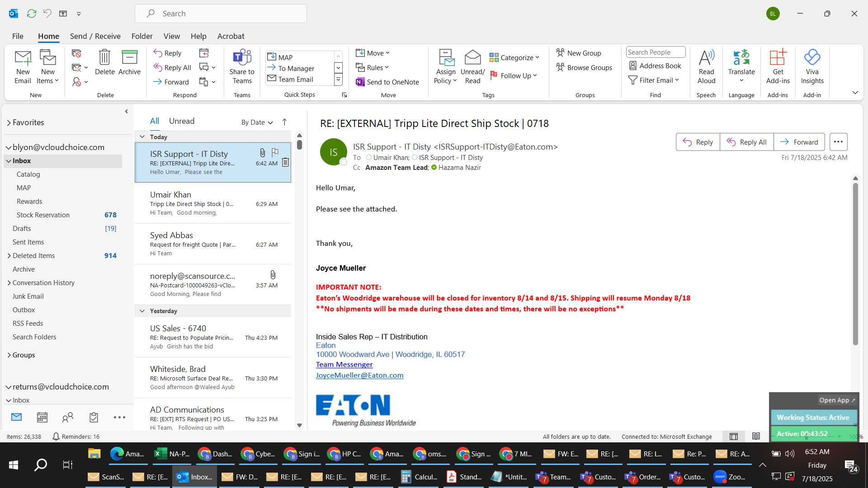The width and height of the screenshot is (868, 488).
Task: Click the reading pane scrollbar
Action: point(855,264)
